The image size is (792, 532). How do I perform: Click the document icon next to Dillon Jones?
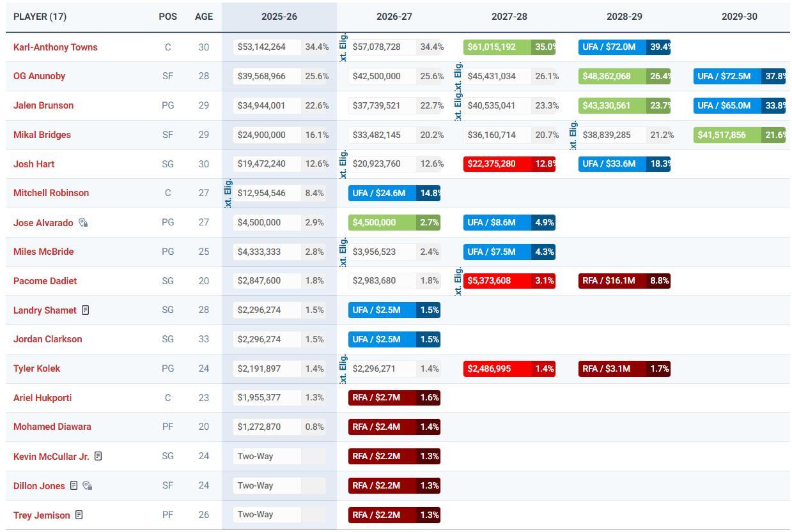[x=74, y=485]
